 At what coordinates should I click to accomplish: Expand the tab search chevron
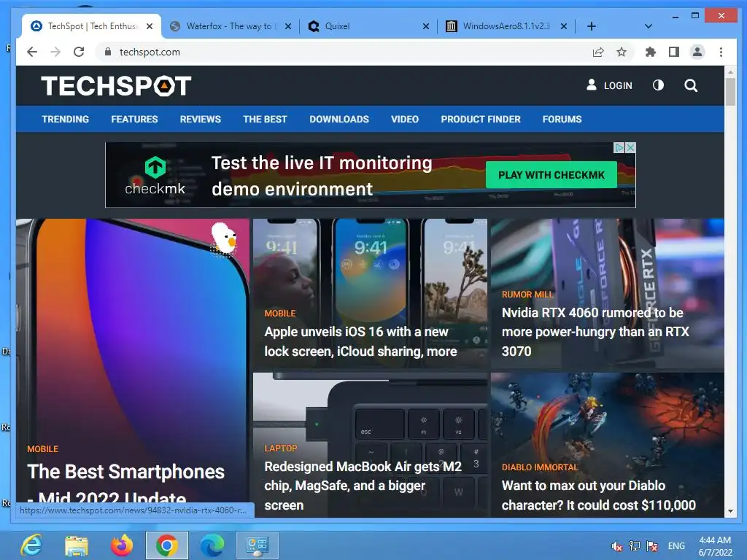click(x=648, y=26)
